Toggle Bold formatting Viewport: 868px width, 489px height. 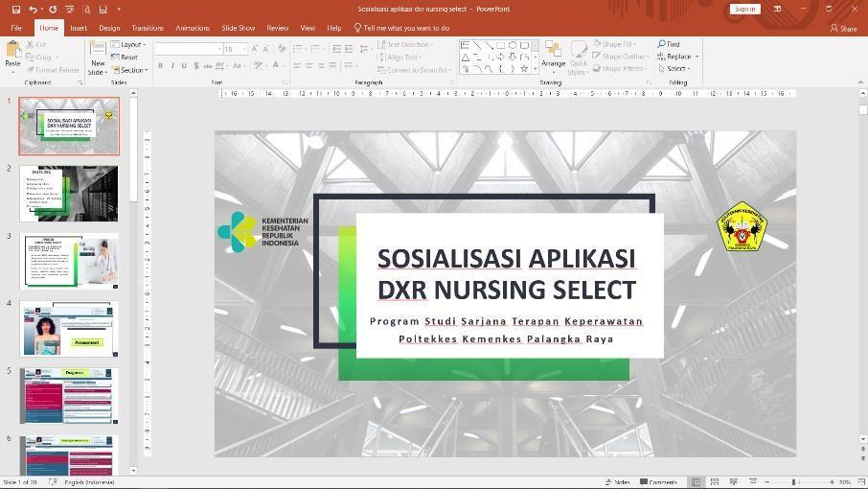point(161,65)
